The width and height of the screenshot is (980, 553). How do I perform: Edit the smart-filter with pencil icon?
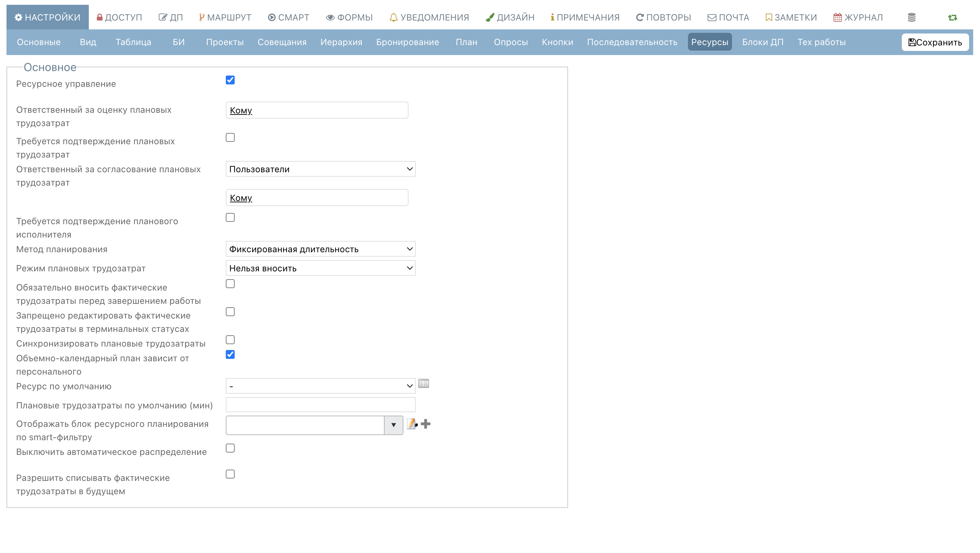click(412, 423)
